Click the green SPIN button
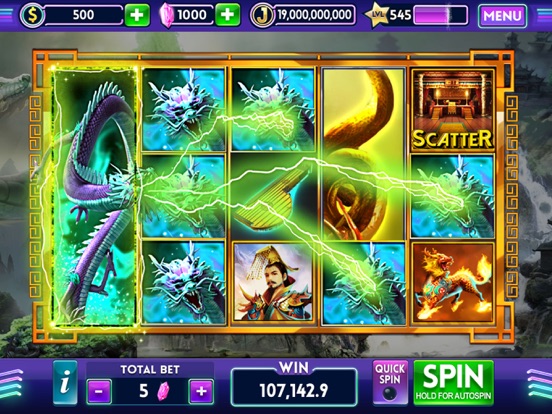The image size is (552, 414). point(453,382)
